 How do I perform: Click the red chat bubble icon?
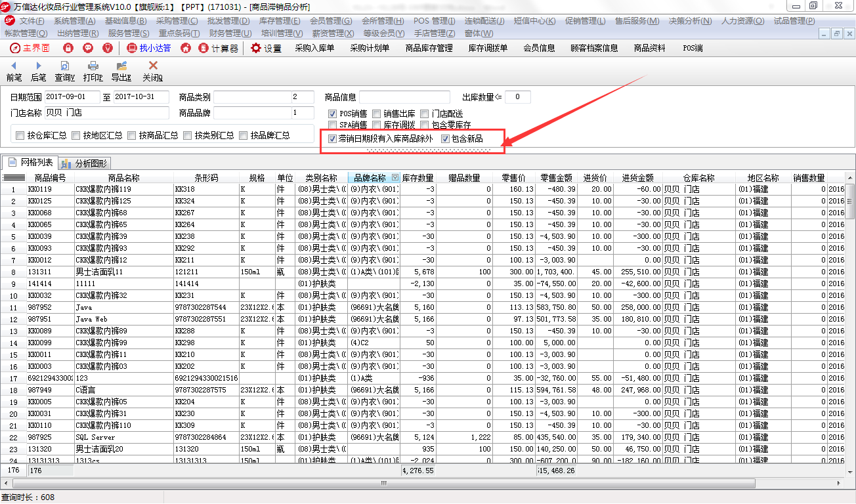click(88, 48)
